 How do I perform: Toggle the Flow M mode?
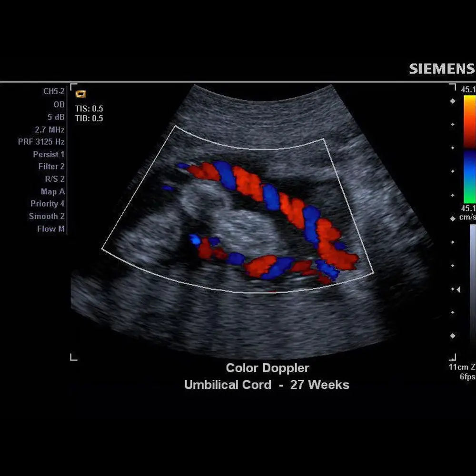pos(50,228)
